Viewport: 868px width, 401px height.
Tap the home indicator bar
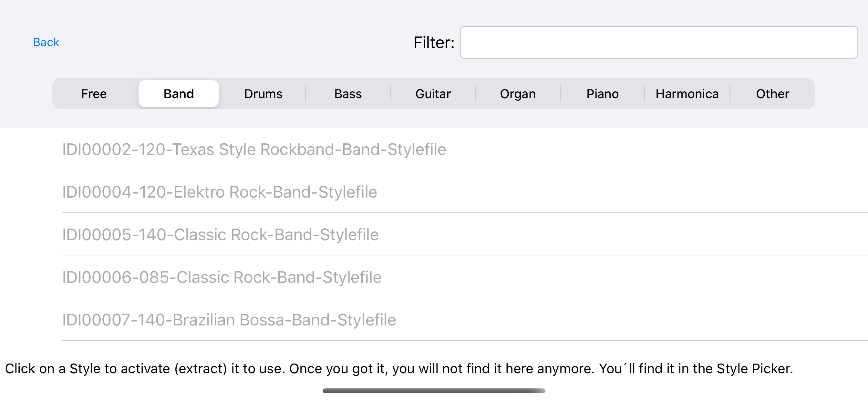pos(434,391)
